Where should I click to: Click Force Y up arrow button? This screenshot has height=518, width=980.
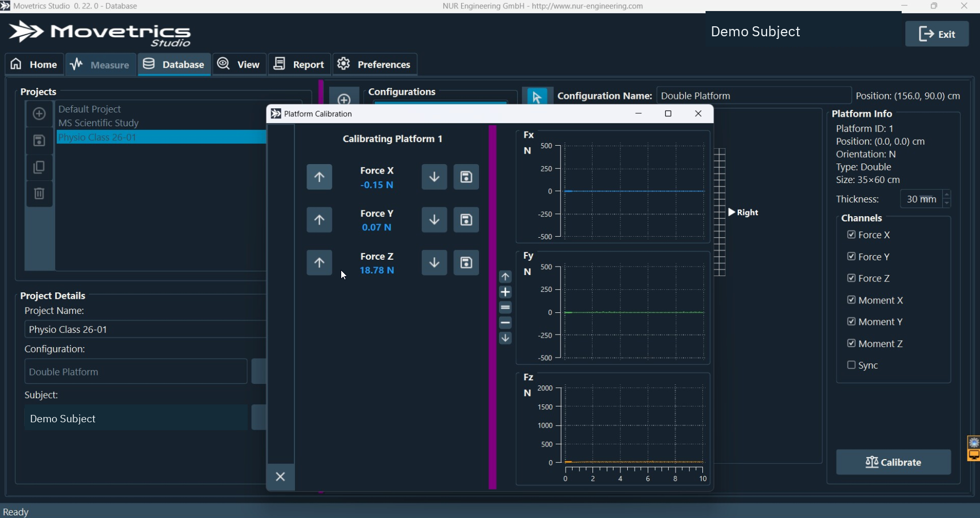pos(319,220)
